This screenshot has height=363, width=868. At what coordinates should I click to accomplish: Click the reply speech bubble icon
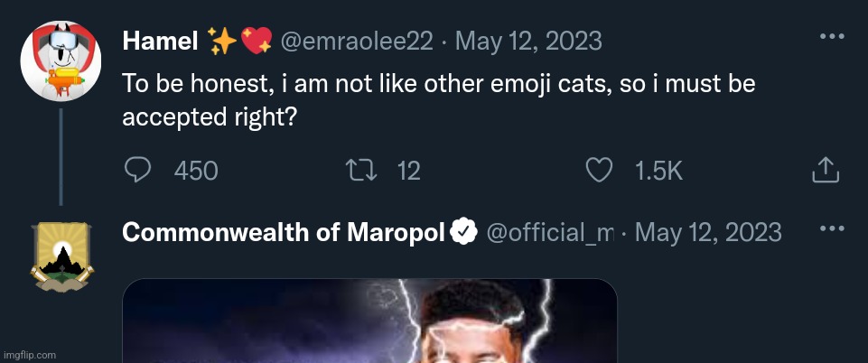(x=136, y=170)
